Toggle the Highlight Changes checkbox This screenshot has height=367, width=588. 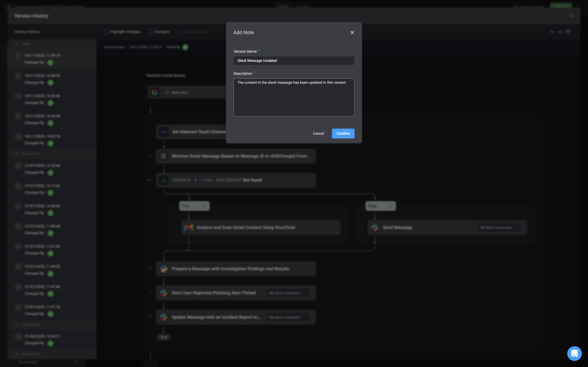[106, 32]
